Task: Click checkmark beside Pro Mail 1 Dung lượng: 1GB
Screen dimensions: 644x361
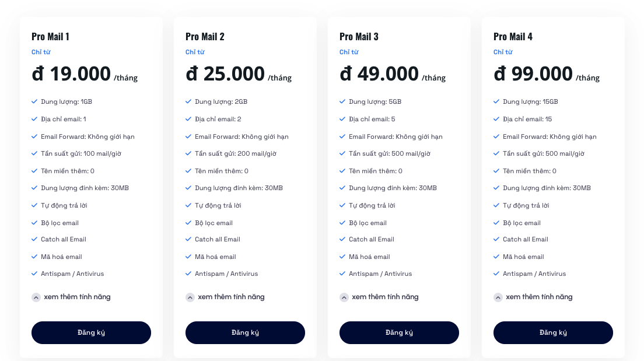Action: pyautogui.click(x=34, y=101)
